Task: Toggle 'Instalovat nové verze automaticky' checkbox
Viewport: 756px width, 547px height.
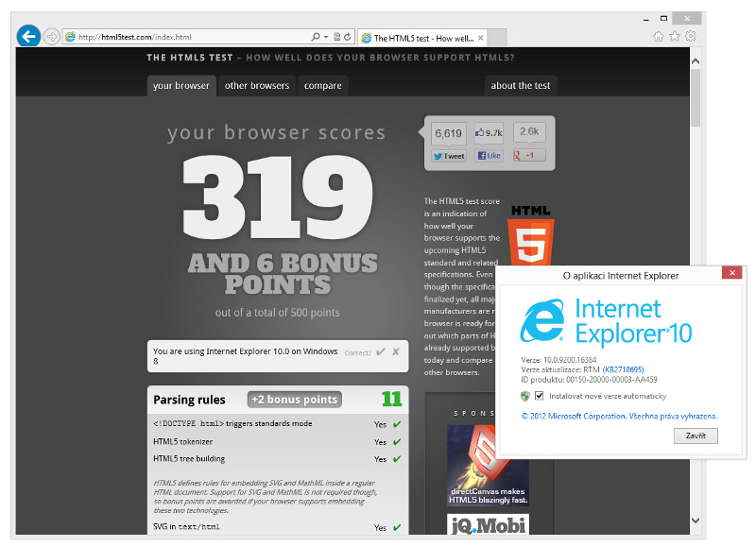Action: coord(539,396)
